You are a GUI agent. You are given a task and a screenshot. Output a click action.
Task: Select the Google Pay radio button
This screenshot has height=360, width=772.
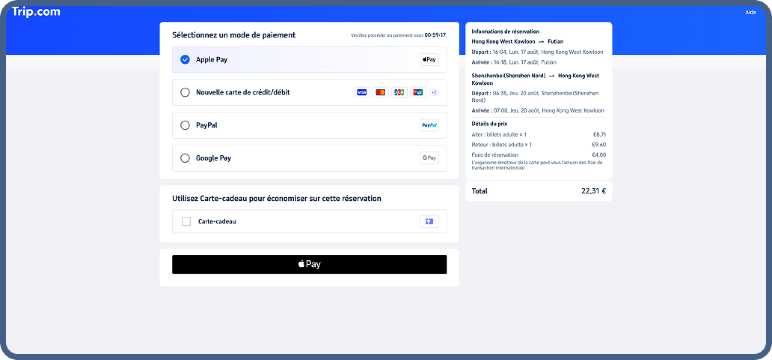coord(185,159)
